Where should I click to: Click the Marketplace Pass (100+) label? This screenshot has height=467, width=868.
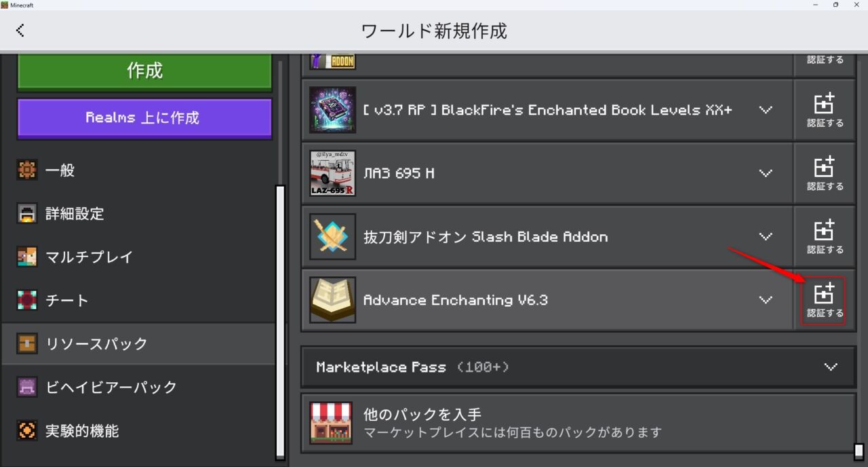412,367
